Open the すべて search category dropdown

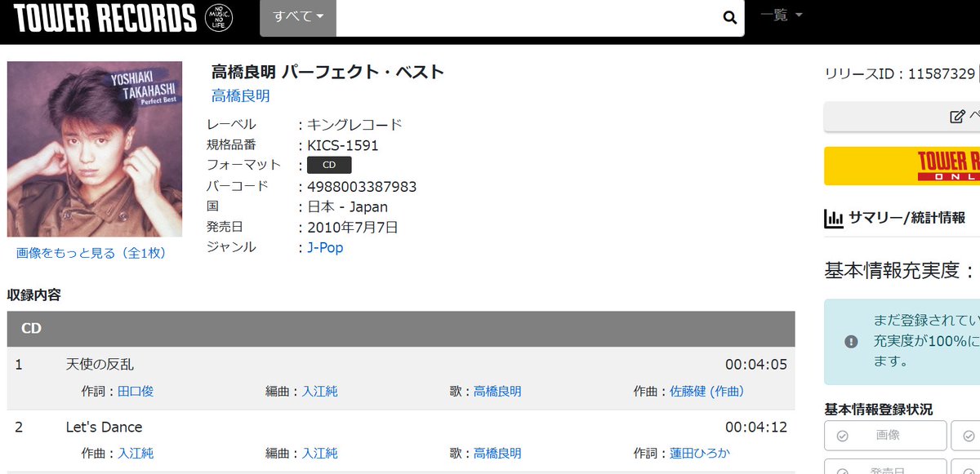[297, 18]
